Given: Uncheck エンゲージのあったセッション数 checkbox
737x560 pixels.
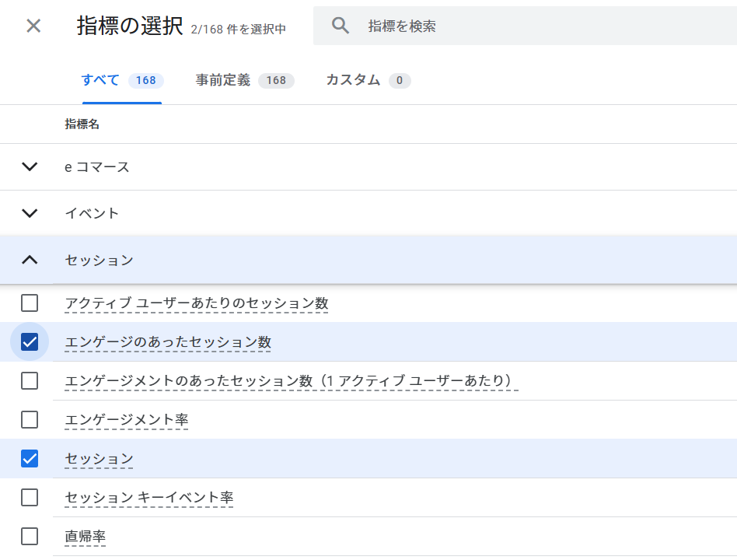Looking at the screenshot, I should pyautogui.click(x=30, y=342).
